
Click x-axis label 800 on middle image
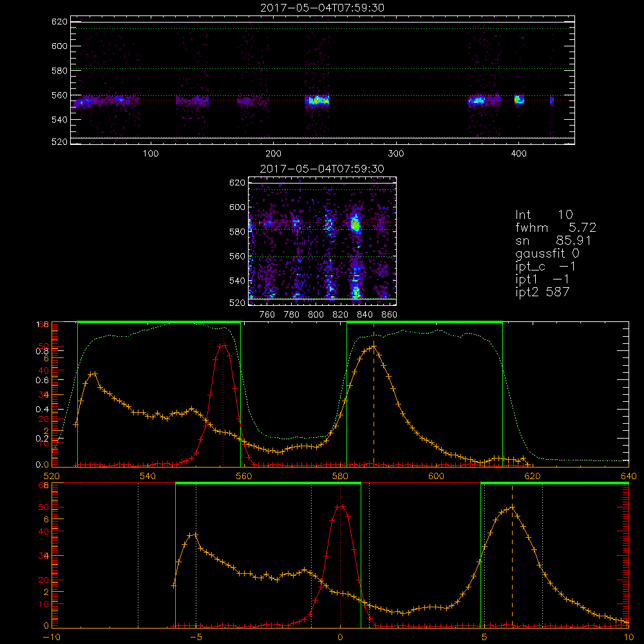coord(316,315)
